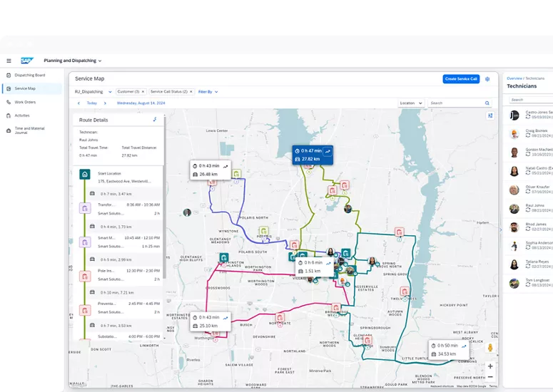
Task: Click the map layers filter icon
Action: pos(490,115)
